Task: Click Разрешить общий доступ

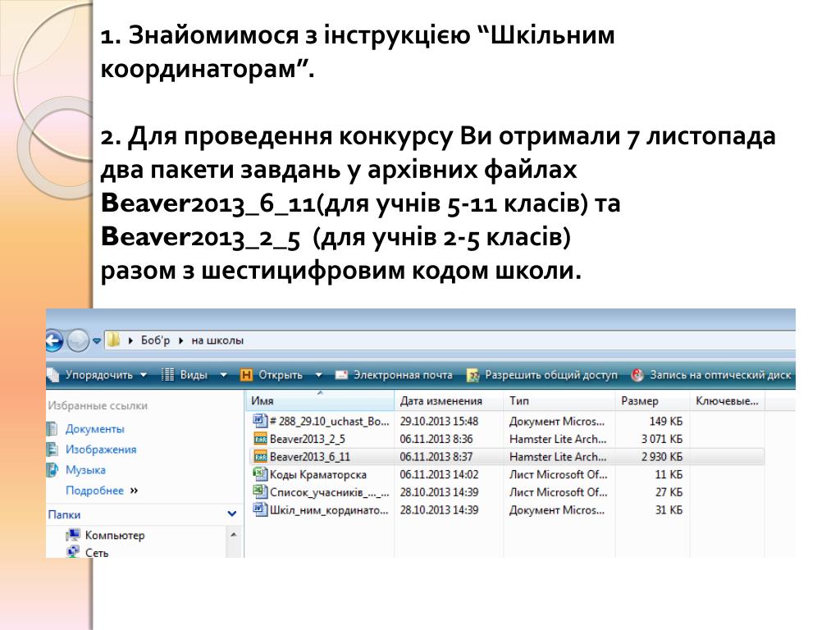Action: 551,375
